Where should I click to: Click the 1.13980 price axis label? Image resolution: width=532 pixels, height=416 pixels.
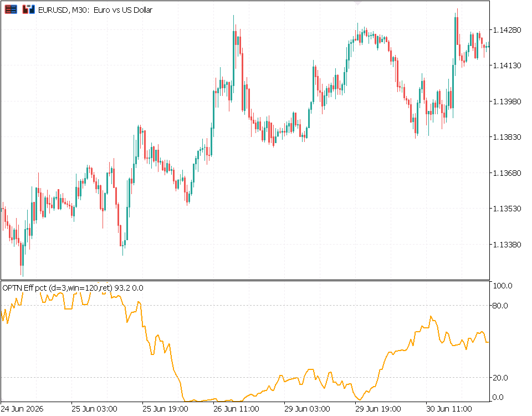pos(507,101)
